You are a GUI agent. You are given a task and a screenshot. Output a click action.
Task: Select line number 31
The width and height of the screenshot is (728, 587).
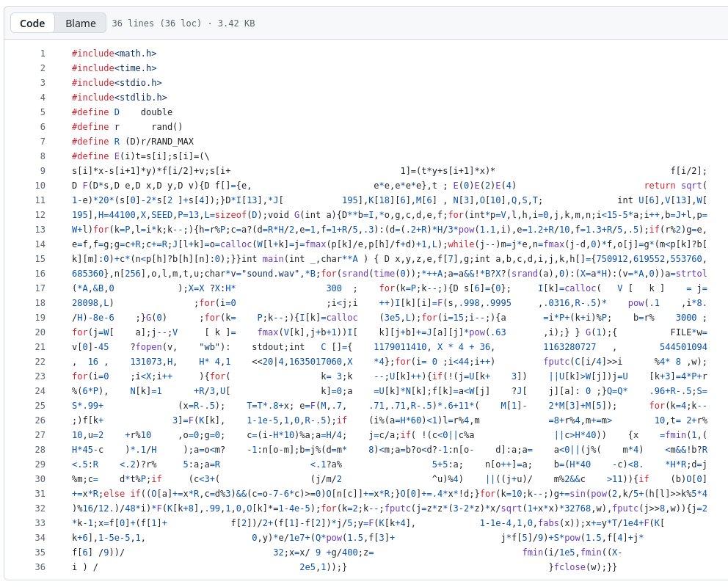[40, 494]
